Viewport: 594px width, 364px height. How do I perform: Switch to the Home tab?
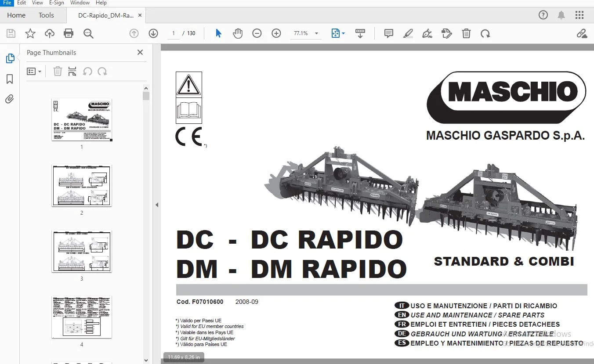click(x=16, y=15)
